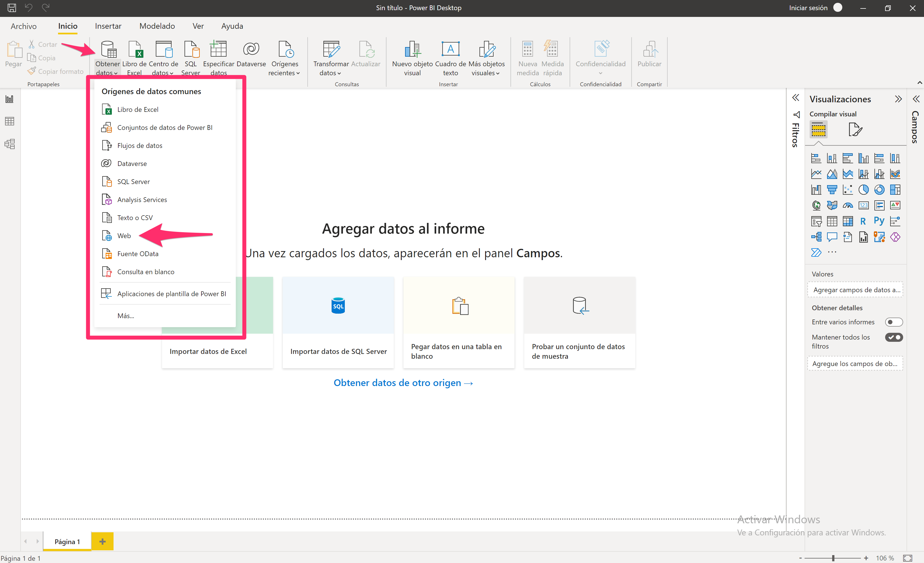The image size is (924, 563).
Task: Select the Build visual fields tab icon
Action: (818, 130)
